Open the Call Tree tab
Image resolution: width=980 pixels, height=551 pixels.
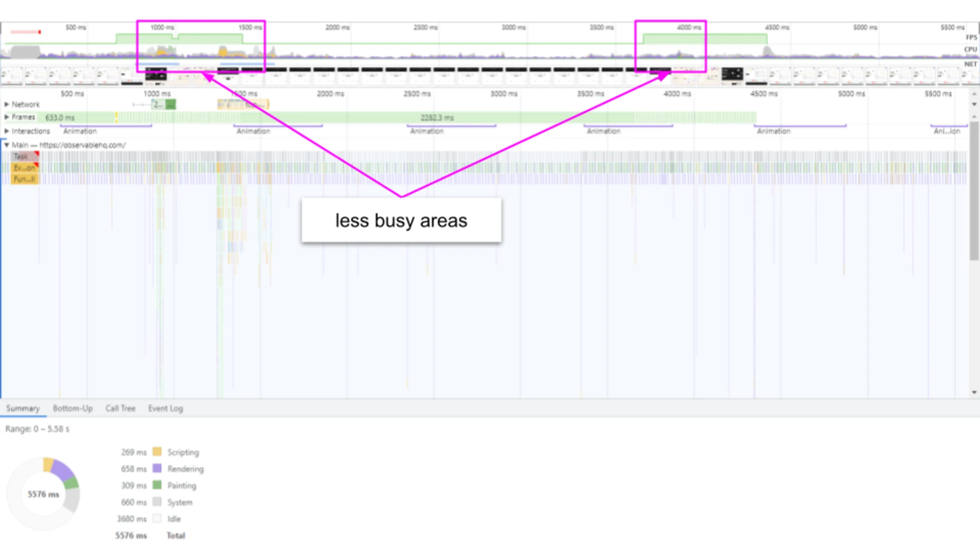pyautogui.click(x=120, y=408)
